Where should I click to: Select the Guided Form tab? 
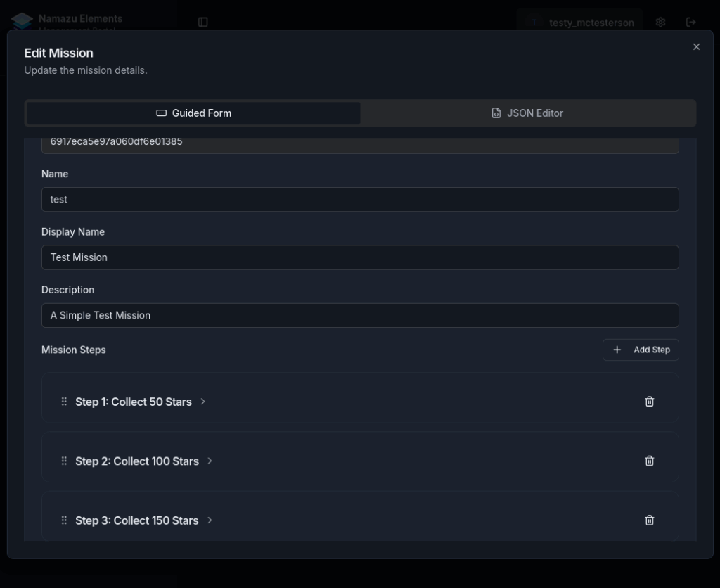193,113
